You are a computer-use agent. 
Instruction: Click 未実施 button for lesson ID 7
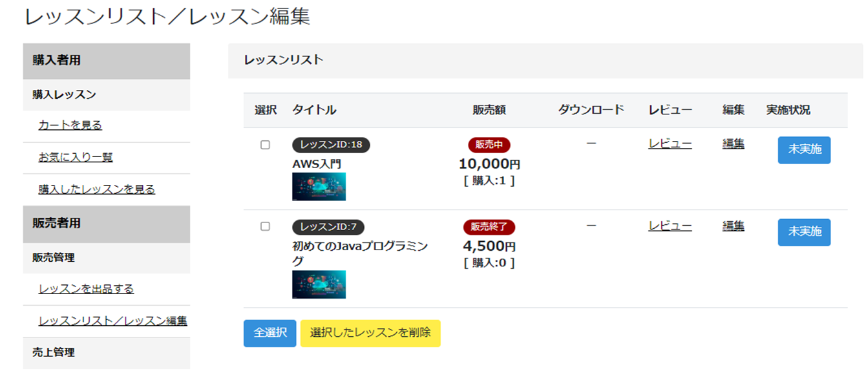click(804, 232)
